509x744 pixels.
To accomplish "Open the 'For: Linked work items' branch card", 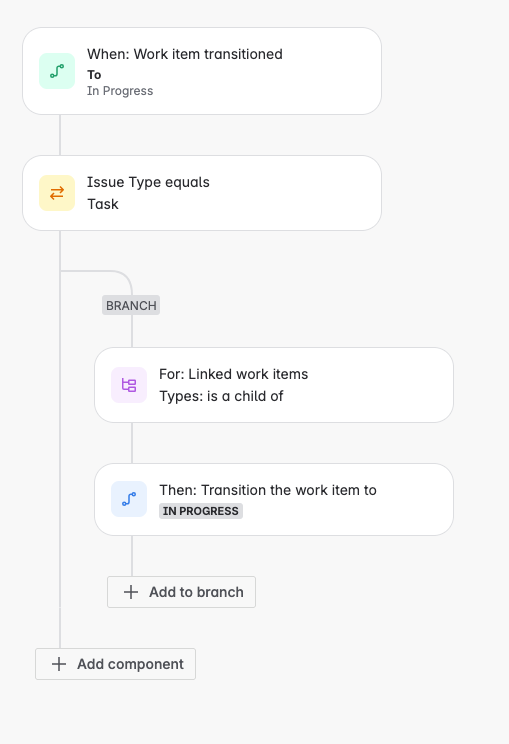I will pyautogui.click(x=274, y=385).
